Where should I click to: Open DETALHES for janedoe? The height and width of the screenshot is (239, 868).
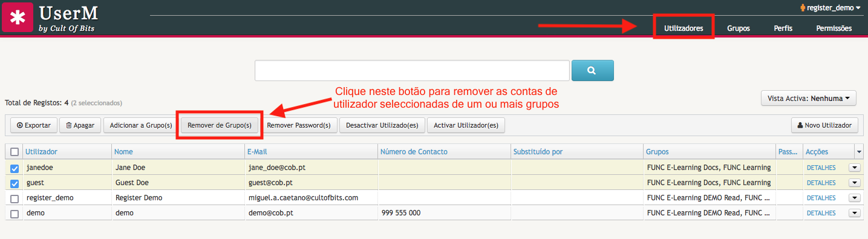pyautogui.click(x=821, y=168)
